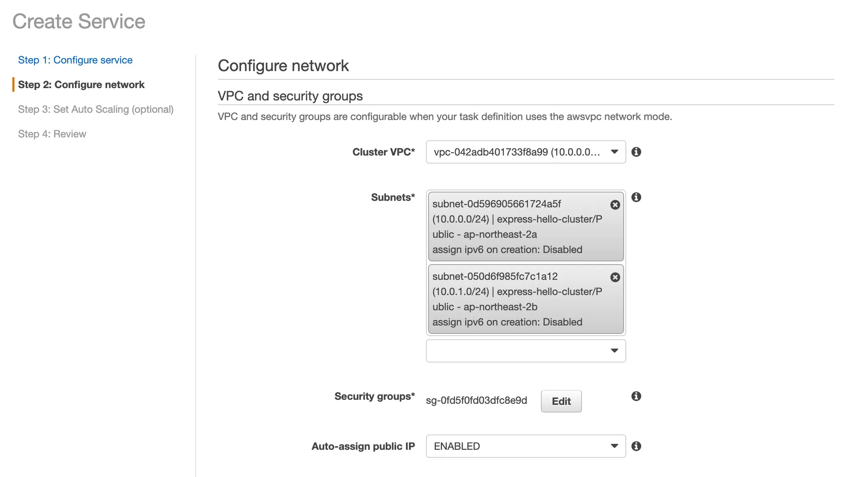The width and height of the screenshot is (868, 477).
Task: Go to Step 1: Configure service
Action: (75, 60)
